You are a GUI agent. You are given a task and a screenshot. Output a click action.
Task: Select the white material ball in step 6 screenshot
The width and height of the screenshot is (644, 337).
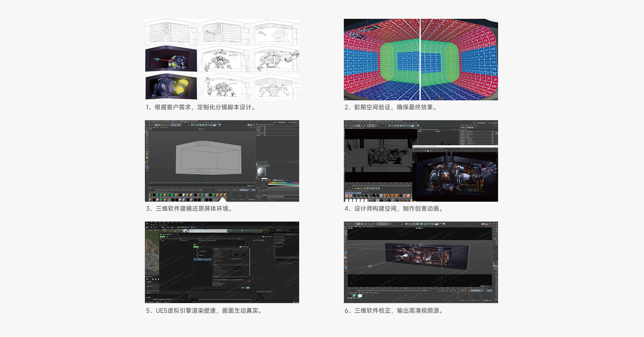[x=360, y=296]
